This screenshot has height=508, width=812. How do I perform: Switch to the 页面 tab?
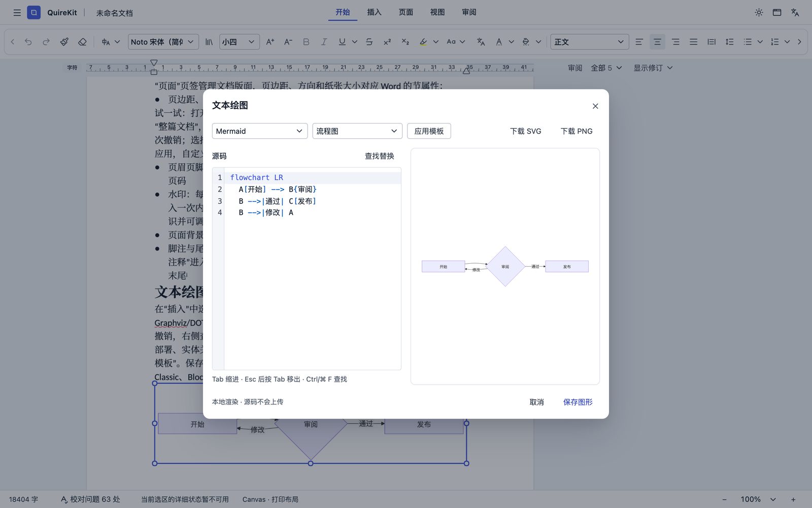click(406, 12)
